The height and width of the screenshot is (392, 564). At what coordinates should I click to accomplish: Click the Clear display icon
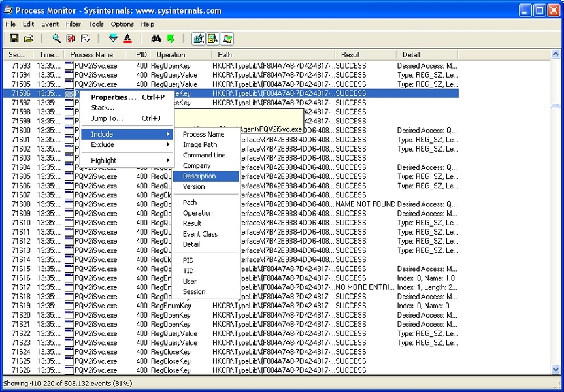[85, 39]
